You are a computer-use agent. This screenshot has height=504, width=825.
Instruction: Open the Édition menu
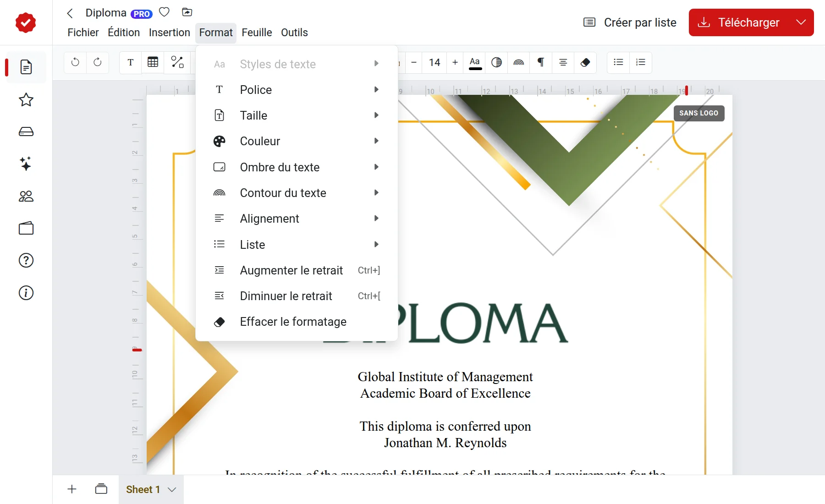pos(124,33)
